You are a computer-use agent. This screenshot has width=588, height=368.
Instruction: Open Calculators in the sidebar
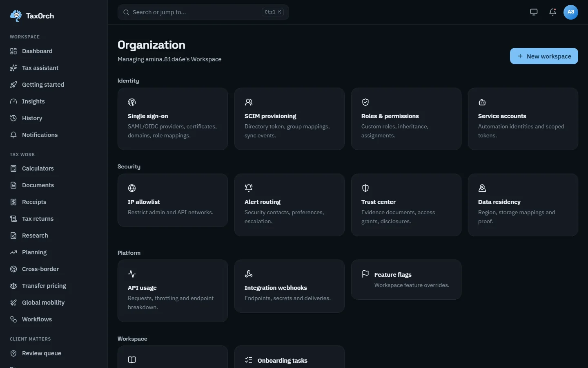coord(54,168)
